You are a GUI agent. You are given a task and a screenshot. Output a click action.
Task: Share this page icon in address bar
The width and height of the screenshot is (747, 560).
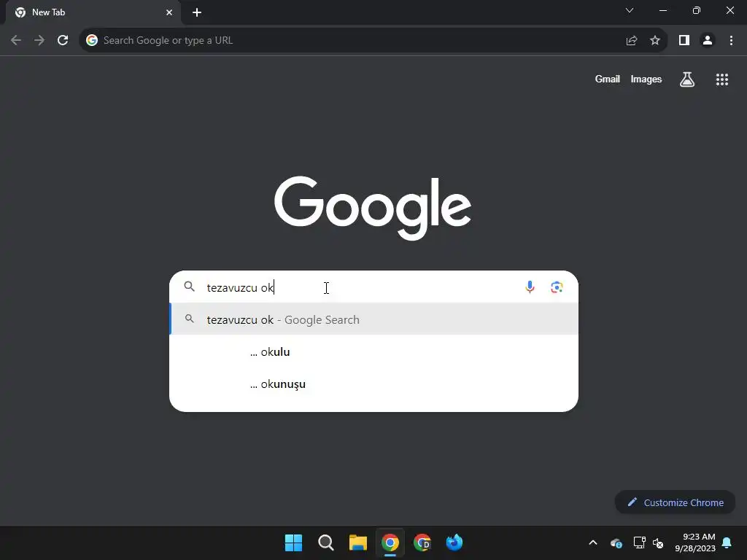632,41
